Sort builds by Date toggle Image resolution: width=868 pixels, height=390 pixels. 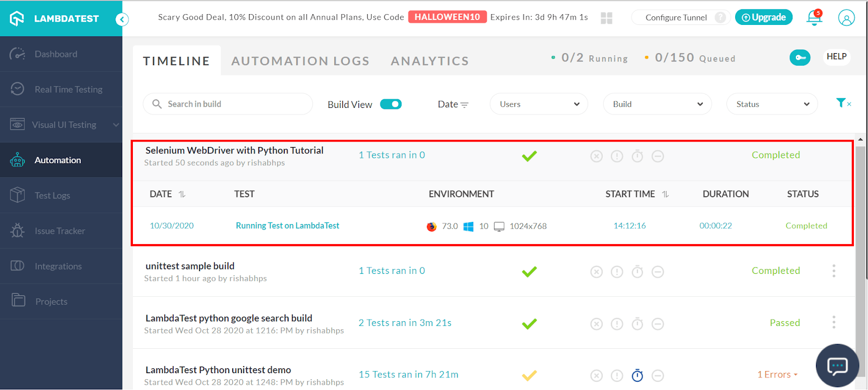453,104
